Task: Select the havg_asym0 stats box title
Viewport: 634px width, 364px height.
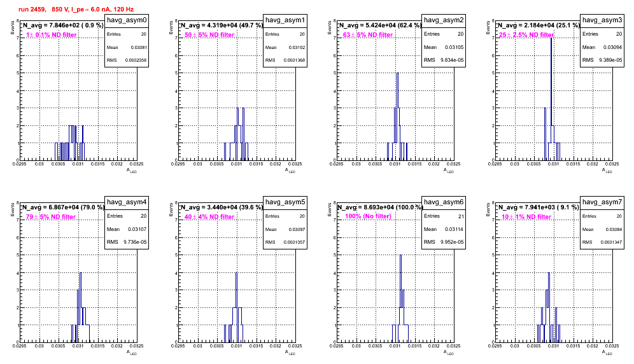Action: click(x=127, y=20)
